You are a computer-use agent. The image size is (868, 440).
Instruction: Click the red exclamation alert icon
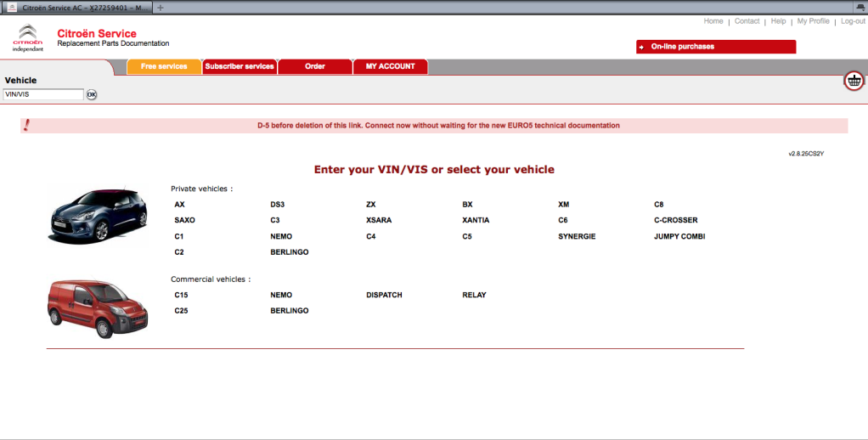click(26, 125)
